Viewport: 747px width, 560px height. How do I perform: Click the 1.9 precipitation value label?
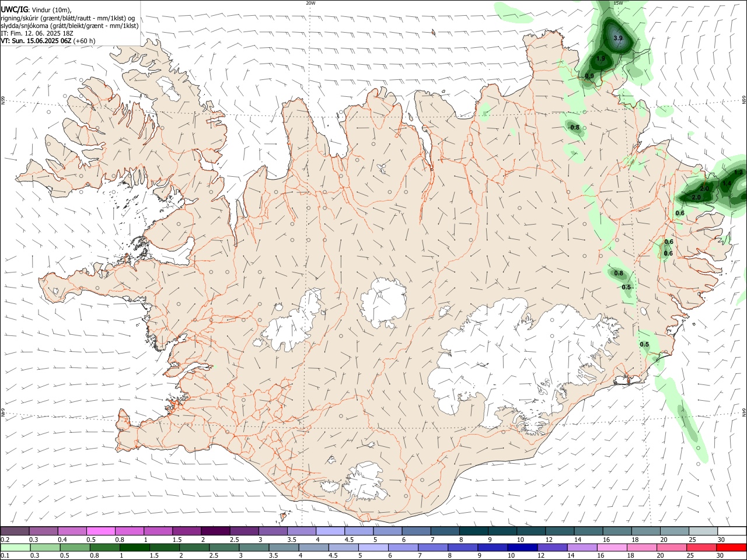tap(601, 59)
